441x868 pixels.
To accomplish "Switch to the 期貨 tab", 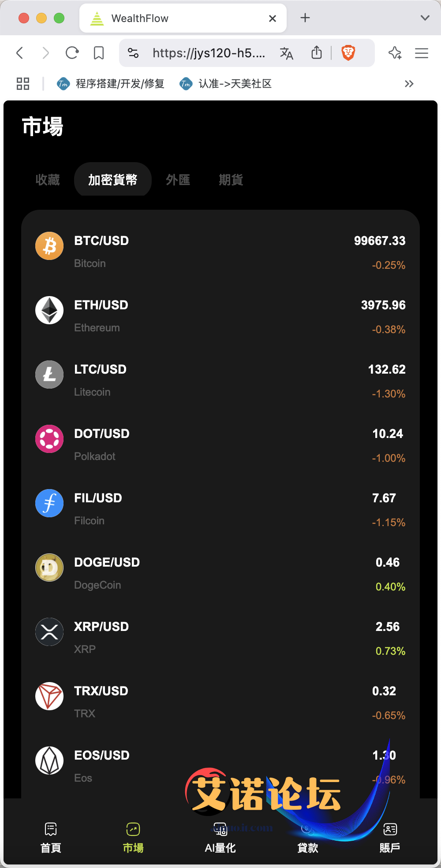I will click(231, 180).
